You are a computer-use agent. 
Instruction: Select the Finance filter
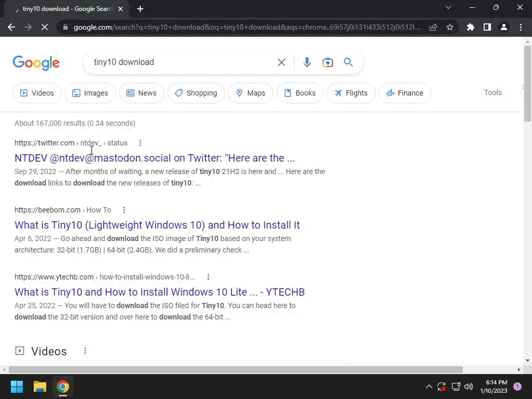pos(405,93)
